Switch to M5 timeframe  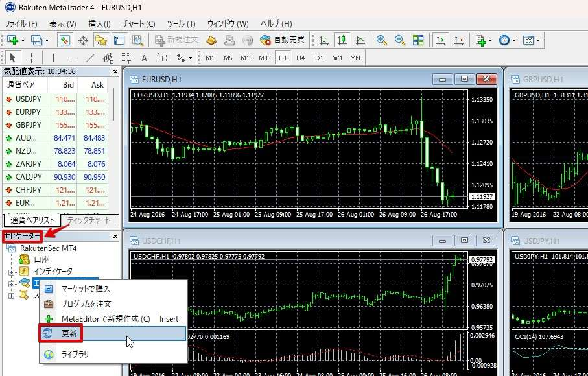coord(228,58)
